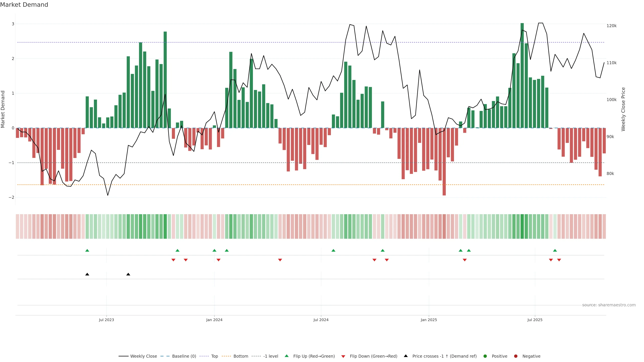Click the last red flip-down triangle marker
The image size is (644, 362).
pyautogui.click(x=559, y=260)
